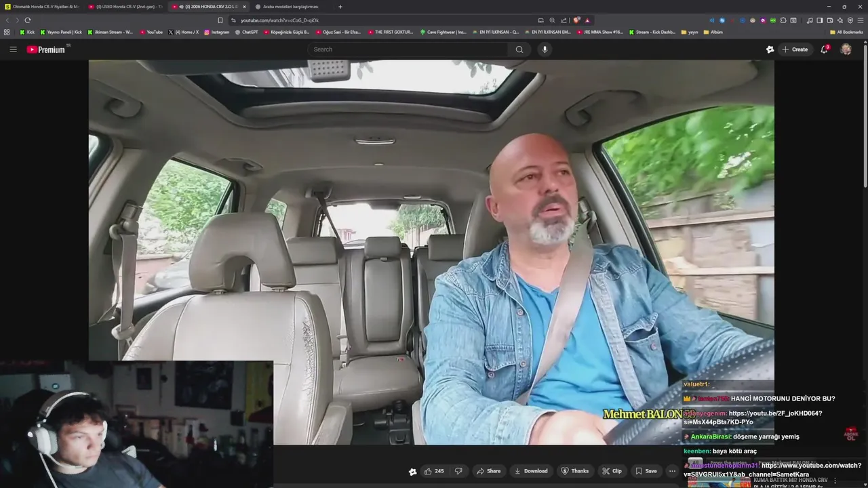Open ikinsan Stream bookmark

pyautogui.click(x=110, y=32)
